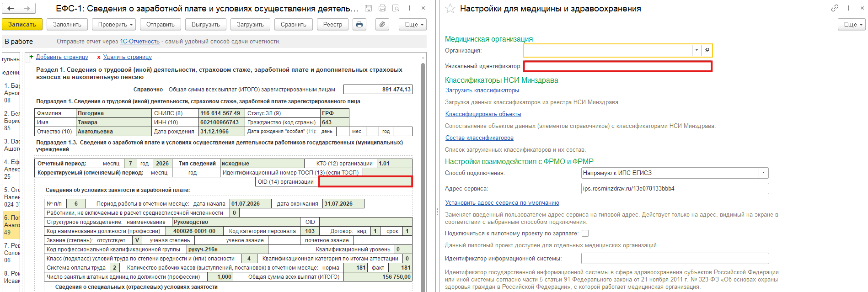Click the Выгрузить button

206,24
